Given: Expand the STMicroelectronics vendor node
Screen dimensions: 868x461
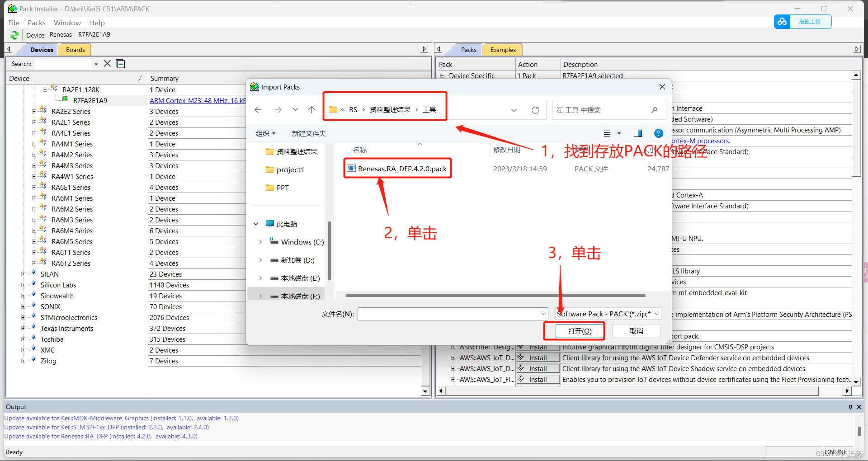Looking at the screenshot, I should pyautogui.click(x=23, y=318).
